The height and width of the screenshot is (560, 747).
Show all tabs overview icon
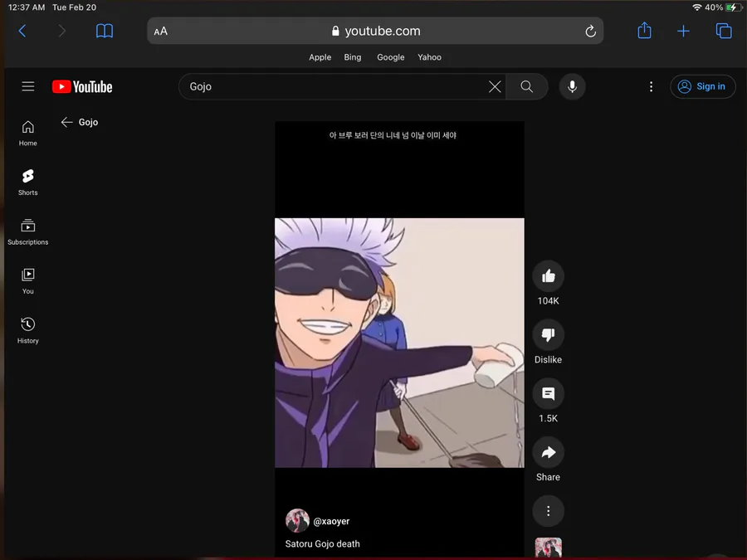pos(724,31)
